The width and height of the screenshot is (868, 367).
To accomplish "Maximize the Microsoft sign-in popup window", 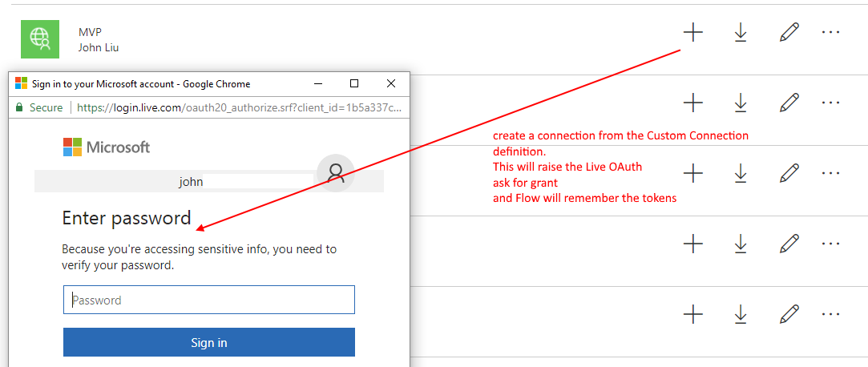I will pos(354,83).
